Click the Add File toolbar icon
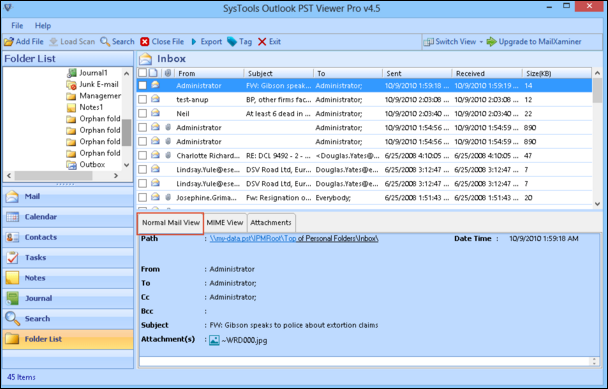The width and height of the screenshot is (608, 389). [9, 41]
